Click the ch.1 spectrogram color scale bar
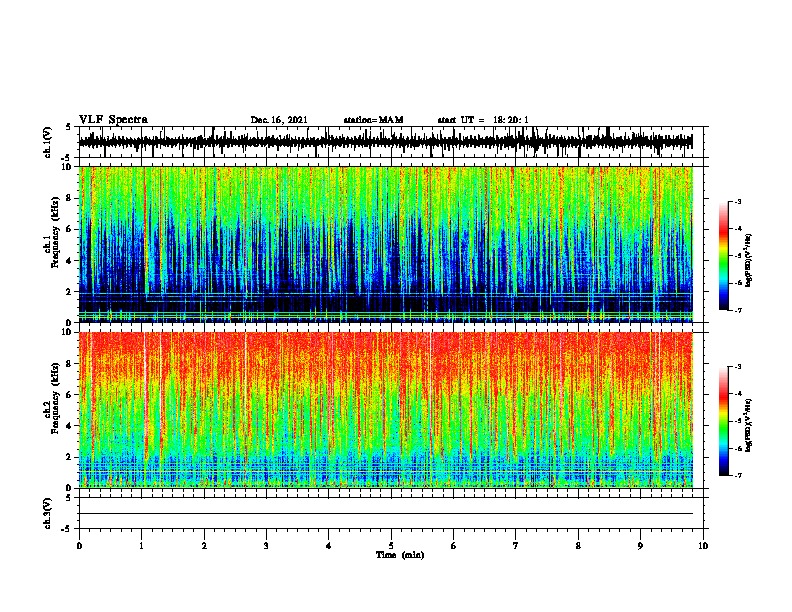Image resolution: width=792 pixels, height=612 pixels. point(724,256)
